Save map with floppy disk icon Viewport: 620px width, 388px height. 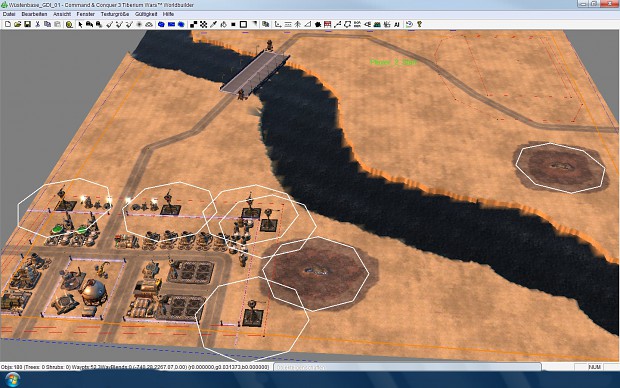point(27,25)
